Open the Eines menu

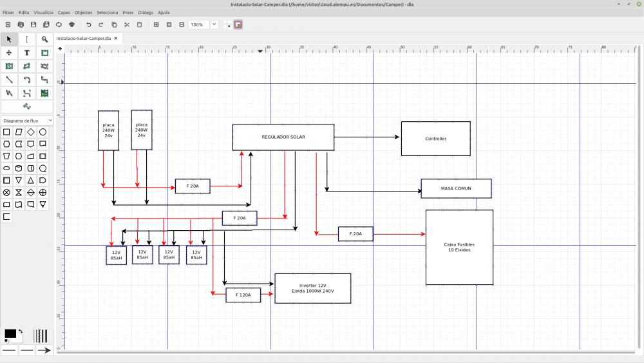(x=128, y=13)
